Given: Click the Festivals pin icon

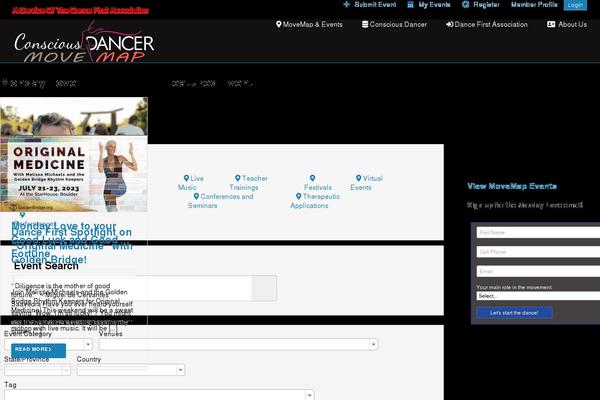Looking at the screenshot, I should [x=313, y=178].
